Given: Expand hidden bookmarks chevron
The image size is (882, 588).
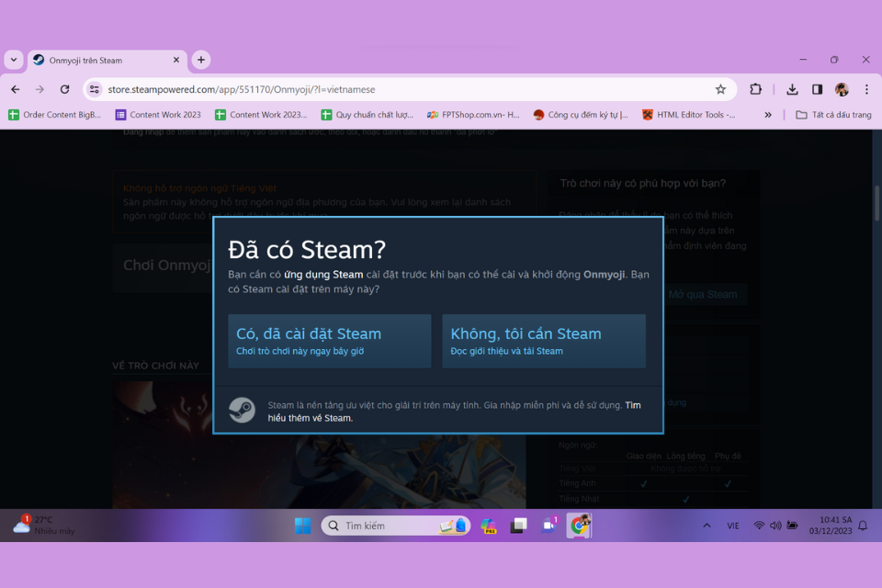Looking at the screenshot, I should point(768,115).
